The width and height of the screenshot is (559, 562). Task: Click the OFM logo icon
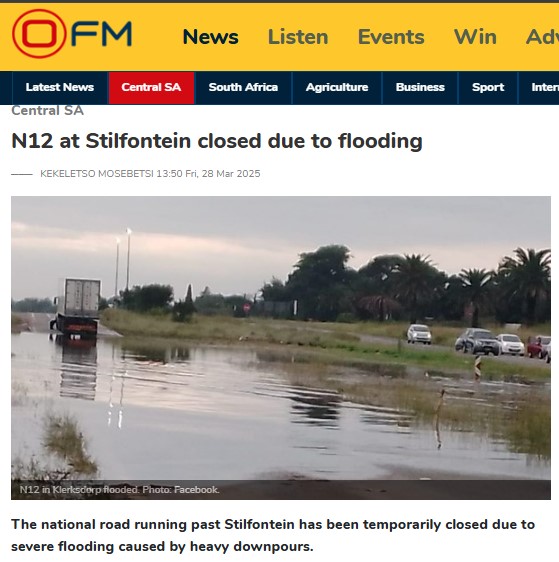(x=72, y=34)
